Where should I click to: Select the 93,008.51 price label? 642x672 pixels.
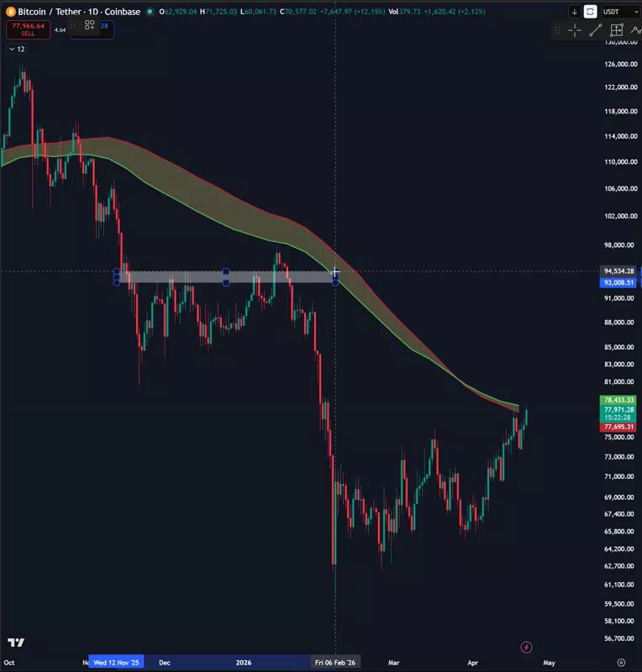[618, 282]
